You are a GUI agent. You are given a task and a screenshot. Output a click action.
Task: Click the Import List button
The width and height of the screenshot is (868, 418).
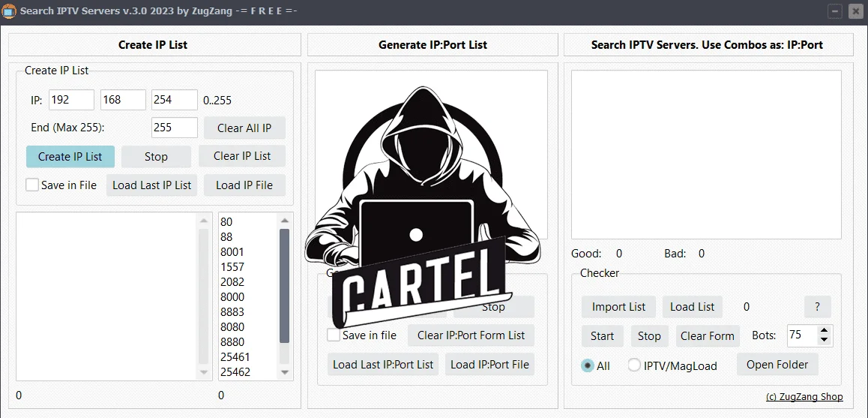tap(619, 307)
